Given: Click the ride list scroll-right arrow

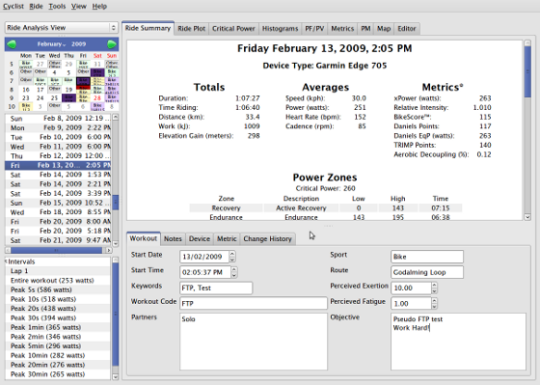Looking at the screenshot, I should 109,250.
